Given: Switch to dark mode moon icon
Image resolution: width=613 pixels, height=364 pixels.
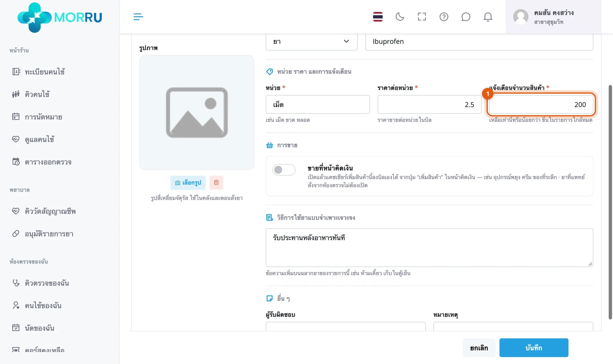Looking at the screenshot, I should pyautogui.click(x=400, y=17).
